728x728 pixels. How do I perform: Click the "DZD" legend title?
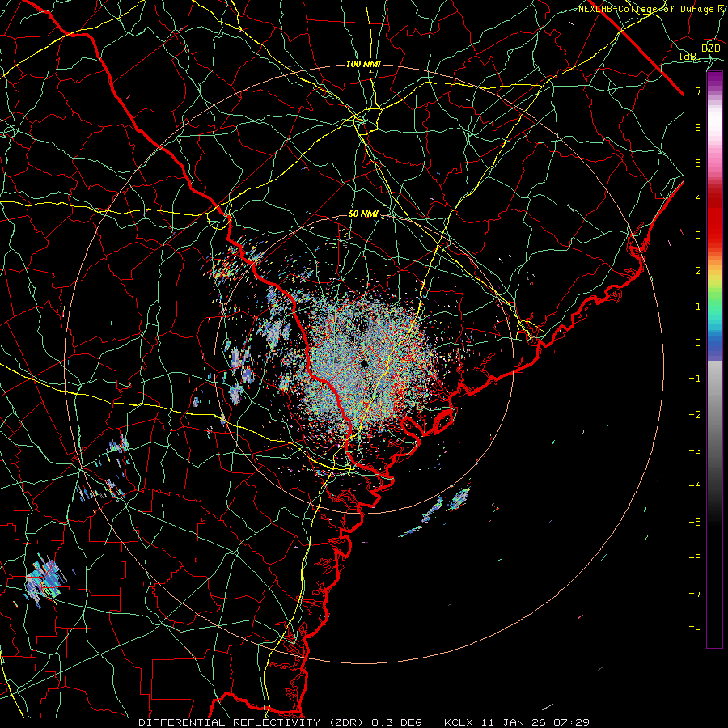(x=711, y=49)
